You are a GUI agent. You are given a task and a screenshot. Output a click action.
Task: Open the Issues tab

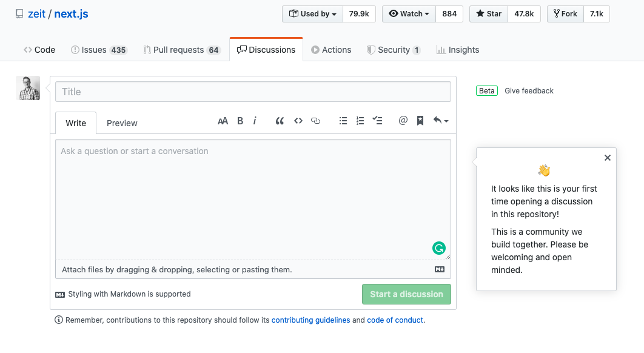99,50
